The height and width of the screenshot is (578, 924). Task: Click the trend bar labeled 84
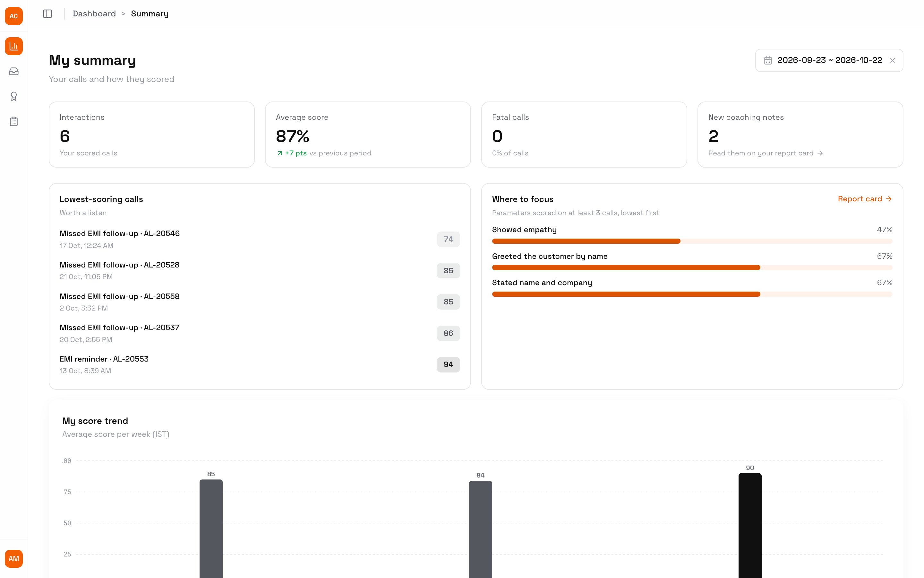480,530
